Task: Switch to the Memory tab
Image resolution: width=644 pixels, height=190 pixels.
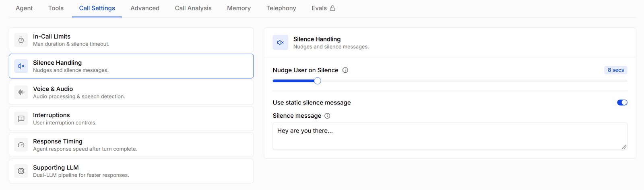Action: point(239,8)
